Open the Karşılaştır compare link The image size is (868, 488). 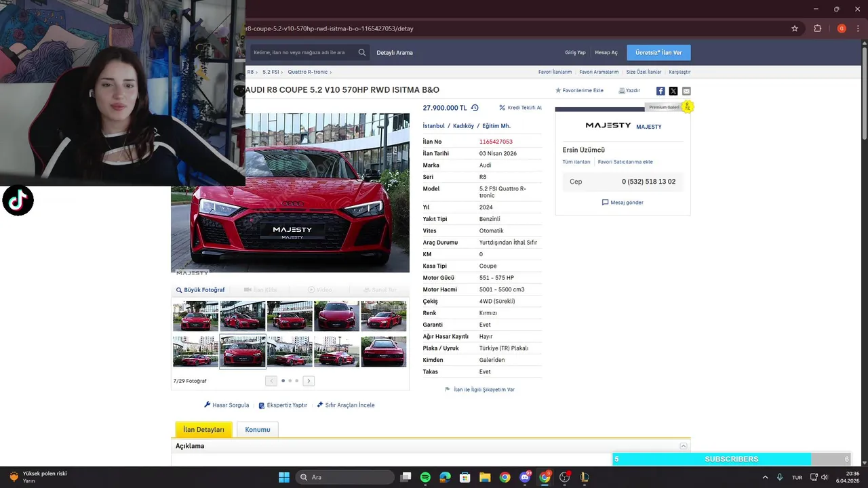point(679,72)
